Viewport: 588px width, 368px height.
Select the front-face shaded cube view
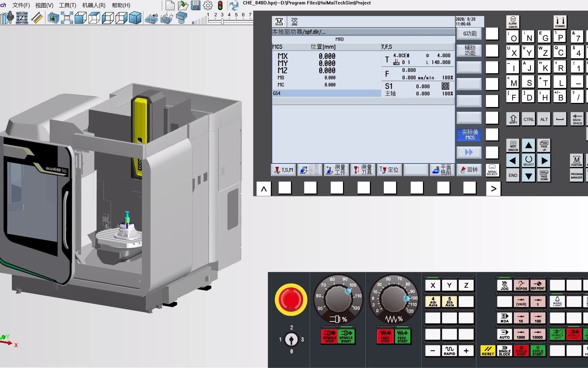[80, 18]
